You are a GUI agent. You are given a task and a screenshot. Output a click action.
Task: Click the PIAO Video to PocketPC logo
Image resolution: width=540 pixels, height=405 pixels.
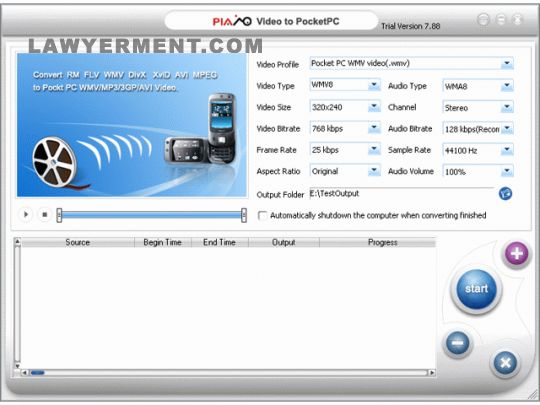pyautogui.click(x=276, y=21)
